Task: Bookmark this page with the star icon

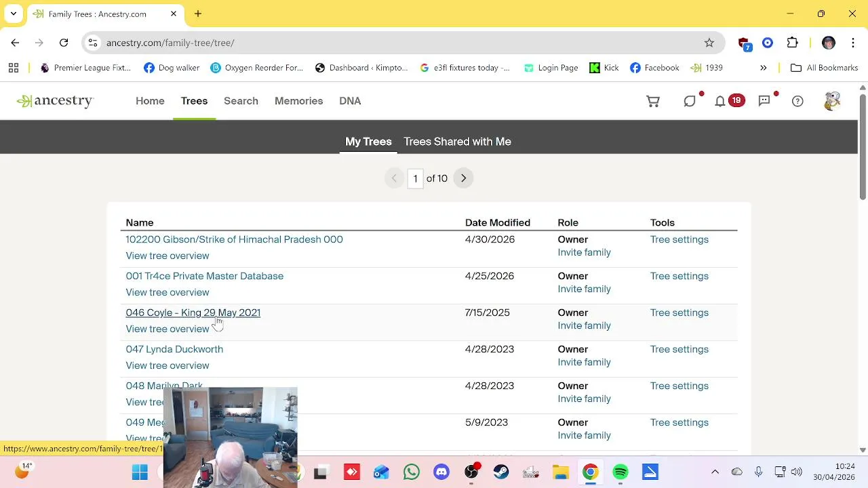Action: (709, 43)
